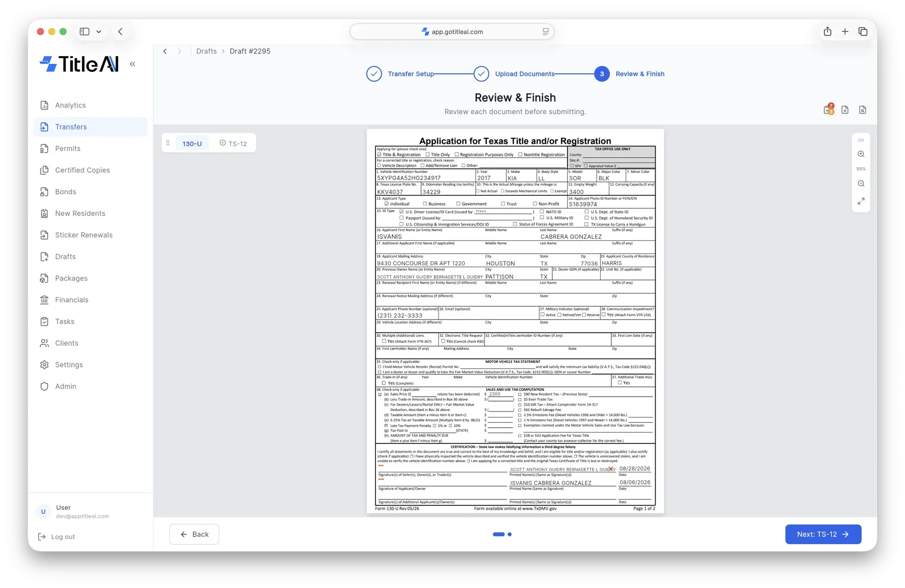Check the Title Only box
This screenshot has width=905, height=588.
coord(428,154)
